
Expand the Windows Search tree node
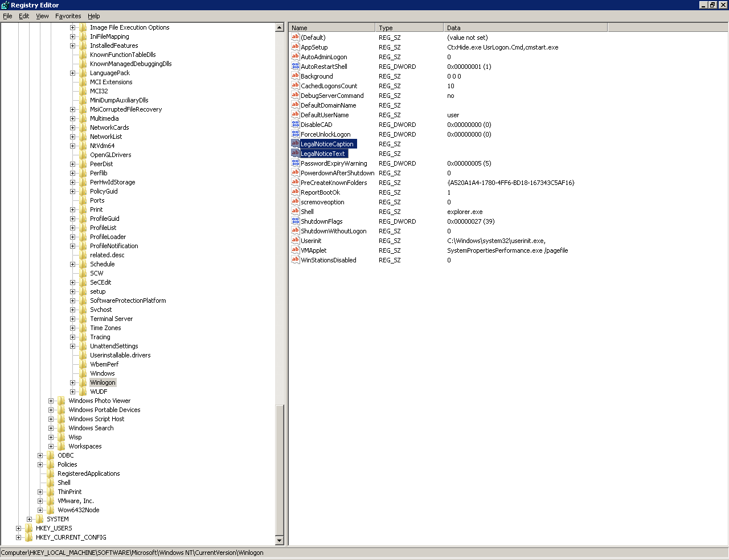pos(51,428)
